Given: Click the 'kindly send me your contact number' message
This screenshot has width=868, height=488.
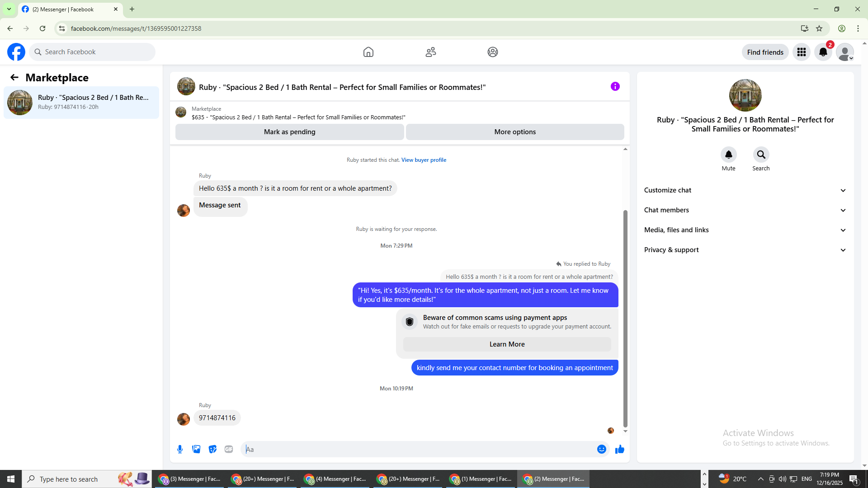Looking at the screenshot, I should pos(515,368).
